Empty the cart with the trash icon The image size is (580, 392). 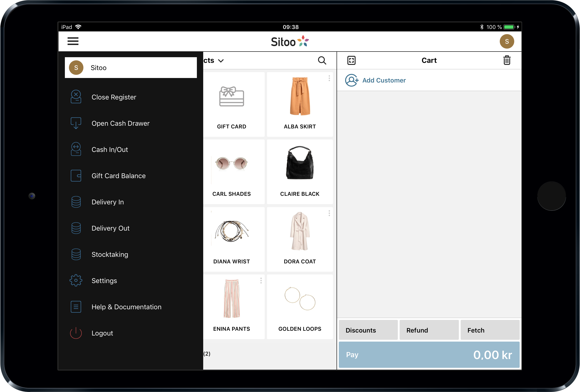pos(507,60)
